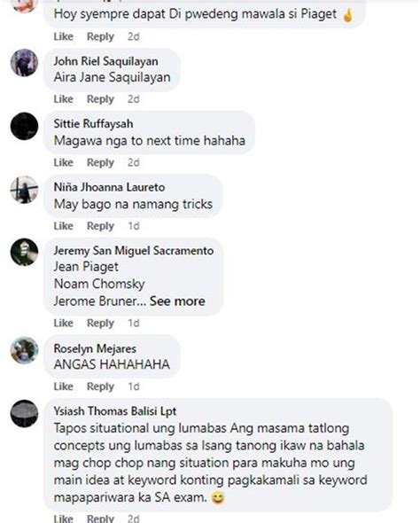Open Roselyn Mejares' profile picture
Image resolution: width=420 pixels, height=523 pixels.
pyautogui.click(x=24, y=350)
